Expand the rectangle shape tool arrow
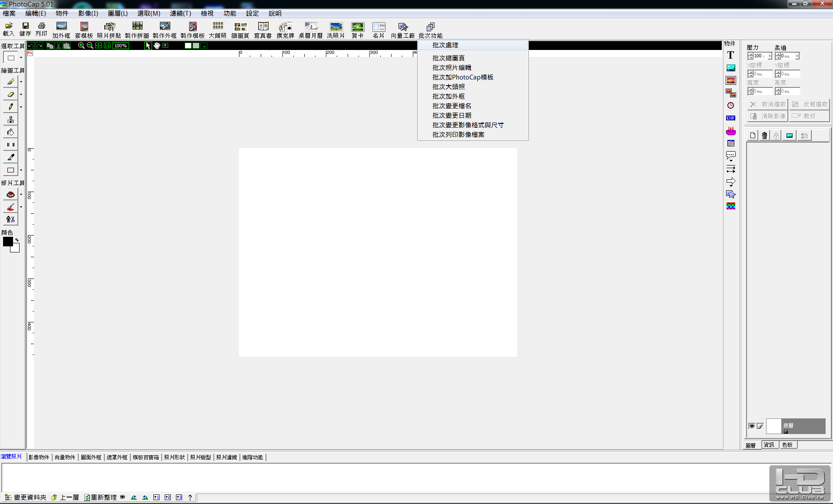 [x=21, y=170]
